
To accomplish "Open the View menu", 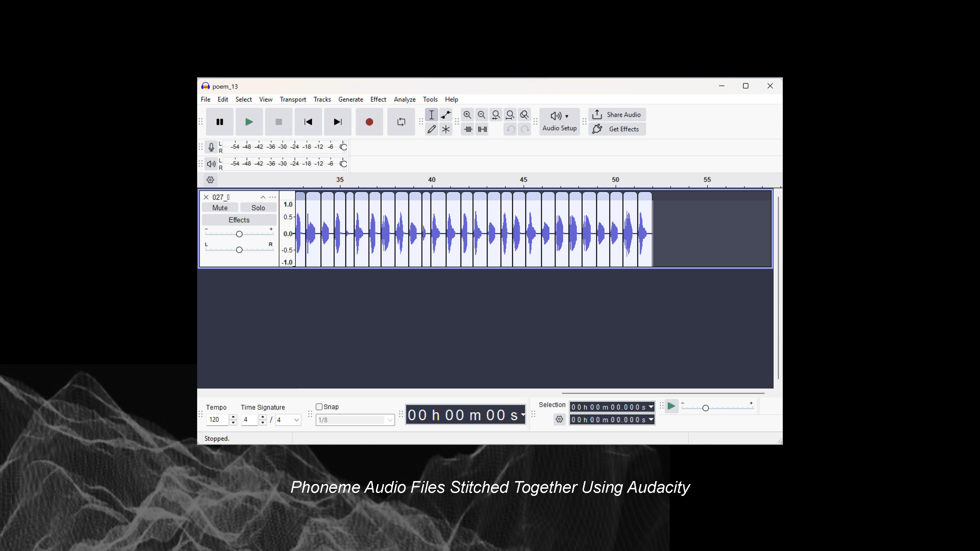I will click(x=265, y=99).
